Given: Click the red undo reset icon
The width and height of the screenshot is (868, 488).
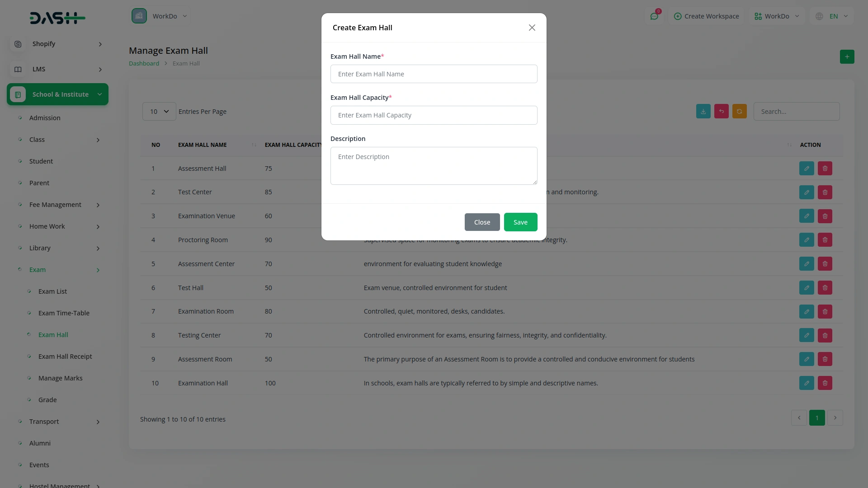Looking at the screenshot, I should 721,112.
